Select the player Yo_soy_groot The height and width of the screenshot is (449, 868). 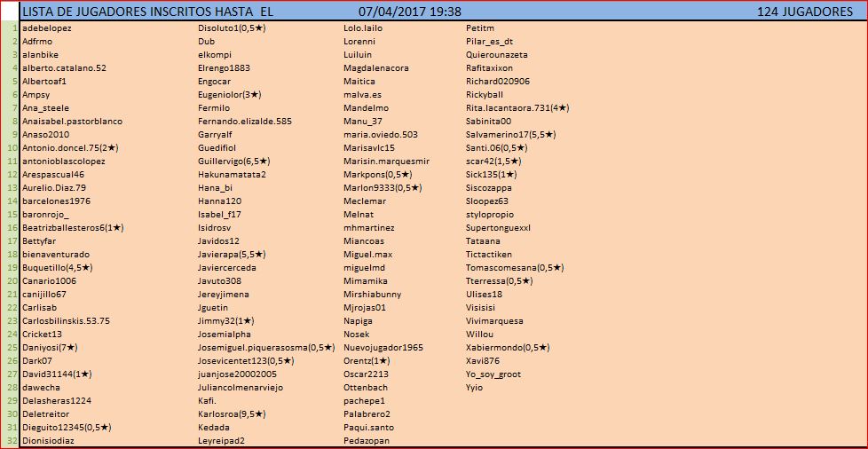[x=493, y=374]
